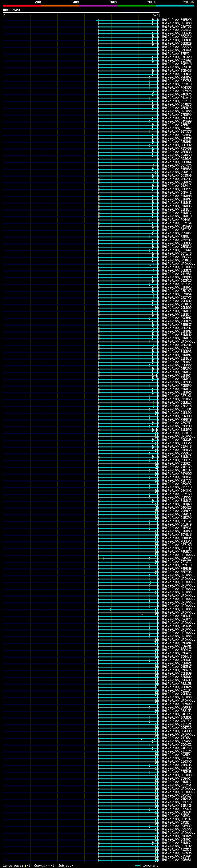Open the UniRef100_Q7M215 entry

[176, 406]
